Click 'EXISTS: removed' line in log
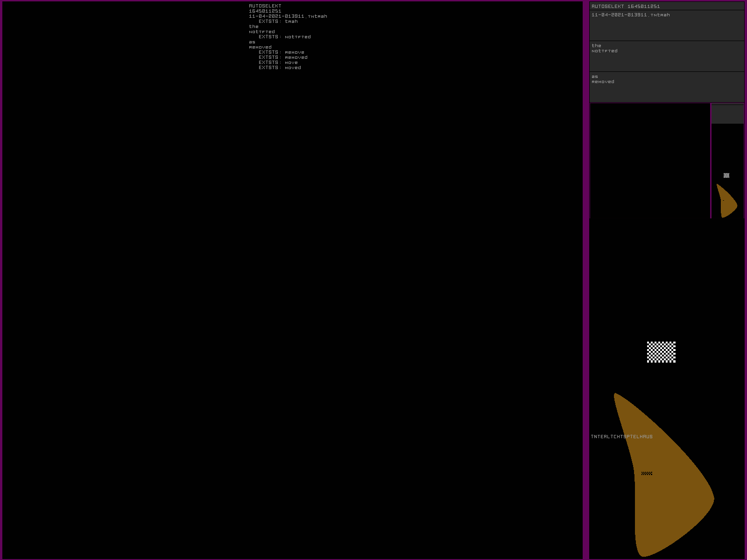Screen dimensions: 747x560 click(283, 57)
